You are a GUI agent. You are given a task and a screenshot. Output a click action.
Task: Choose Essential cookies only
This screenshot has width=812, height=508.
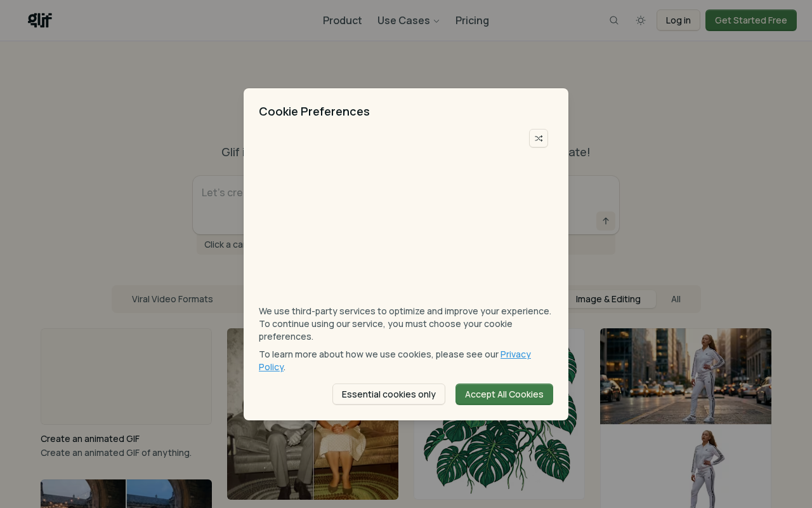(x=389, y=394)
